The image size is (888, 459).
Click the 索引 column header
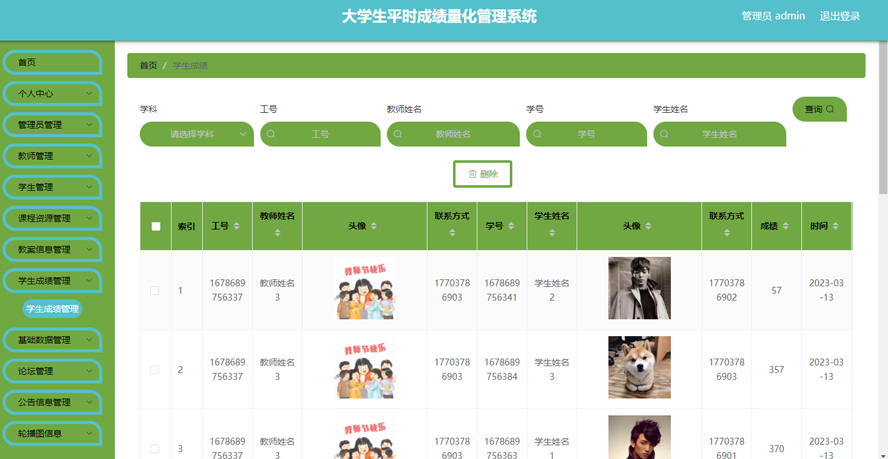[x=187, y=226]
